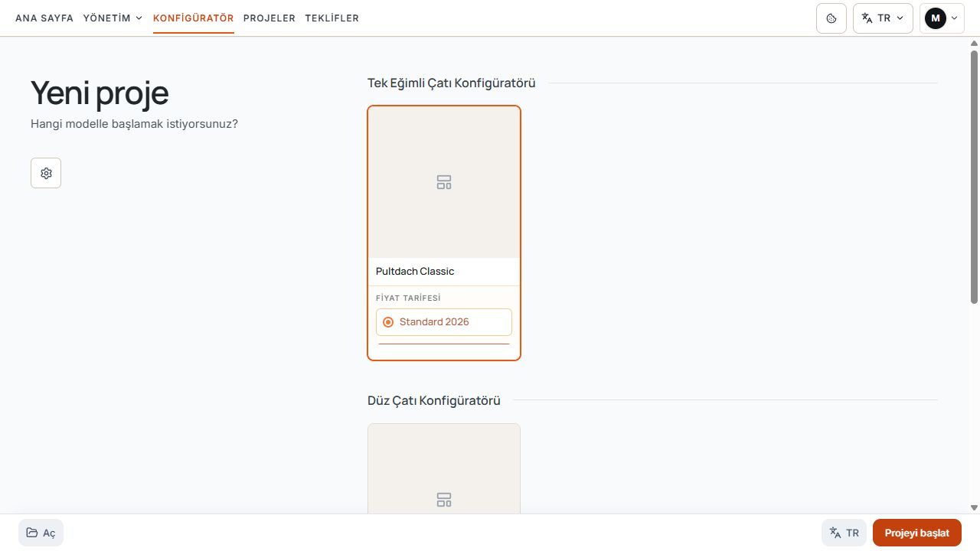Click the Düz Çatı Konfigüratörü heading
The height and width of the screenshot is (551, 980).
pos(434,400)
